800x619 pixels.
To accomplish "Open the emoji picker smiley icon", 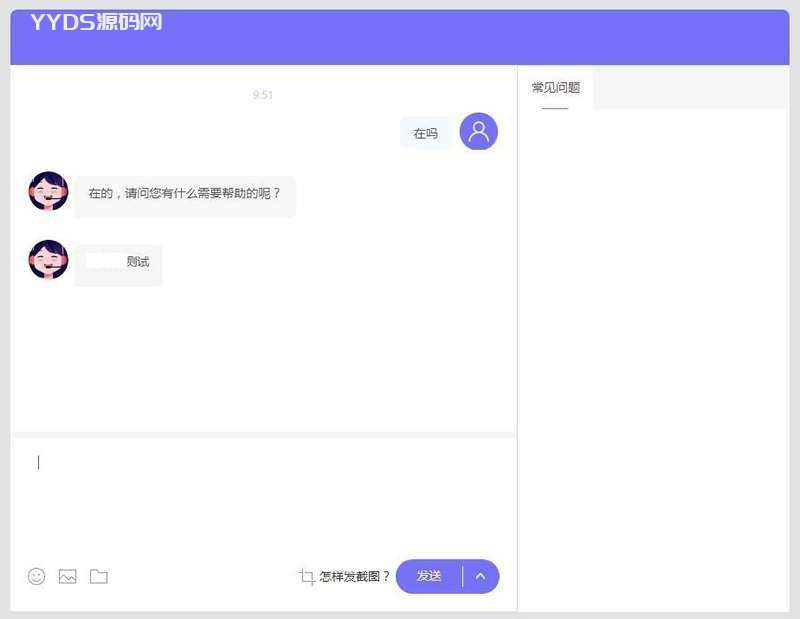I will click(x=37, y=576).
